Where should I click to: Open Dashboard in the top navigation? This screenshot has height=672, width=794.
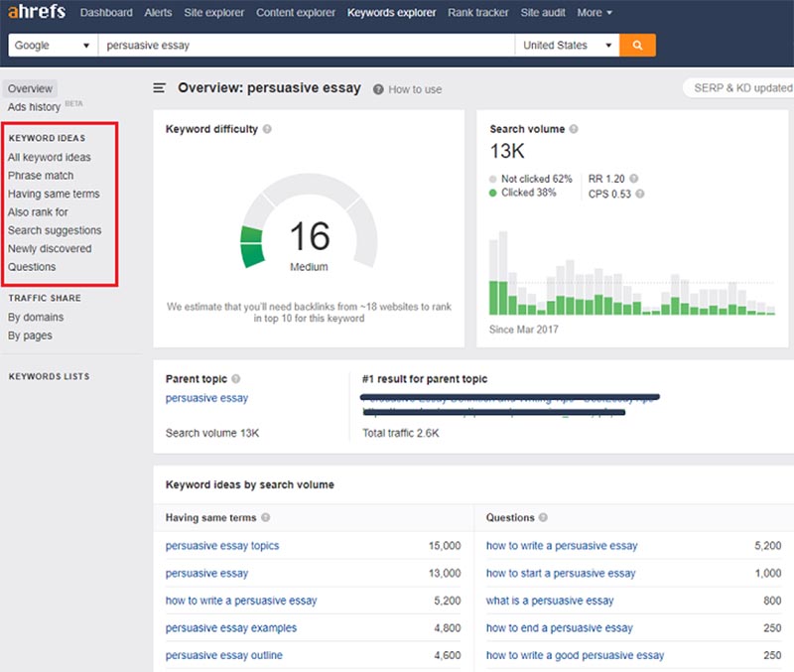pos(106,13)
